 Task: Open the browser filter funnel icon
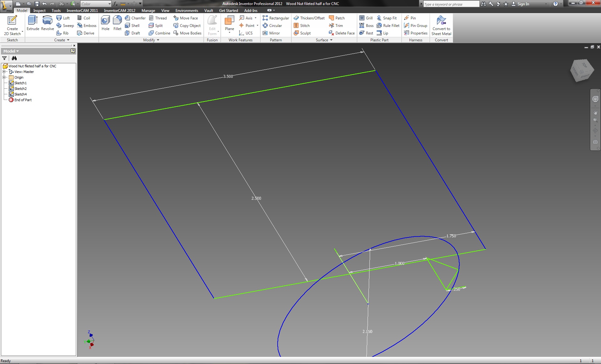4,58
